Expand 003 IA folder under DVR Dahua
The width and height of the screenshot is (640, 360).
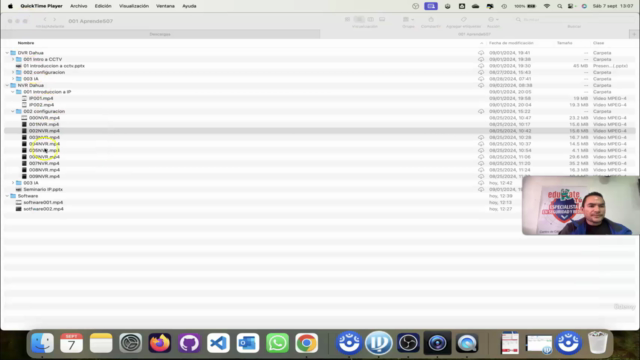coord(13,79)
